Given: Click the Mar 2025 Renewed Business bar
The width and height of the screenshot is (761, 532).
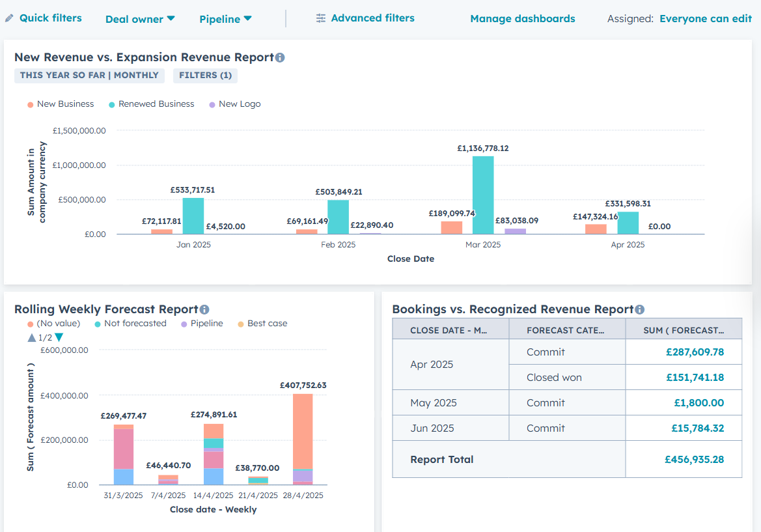Looking at the screenshot, I should [483, 195].
